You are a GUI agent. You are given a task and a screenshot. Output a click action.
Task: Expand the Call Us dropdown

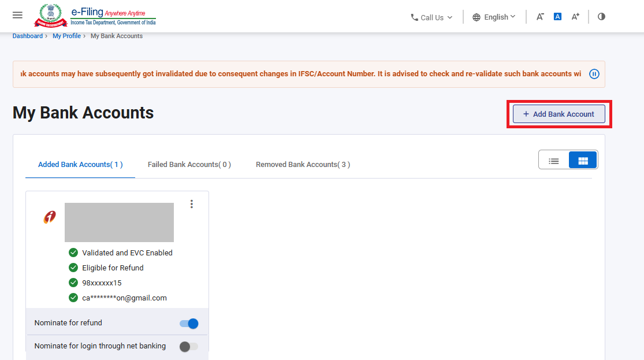tap(431, 17)
